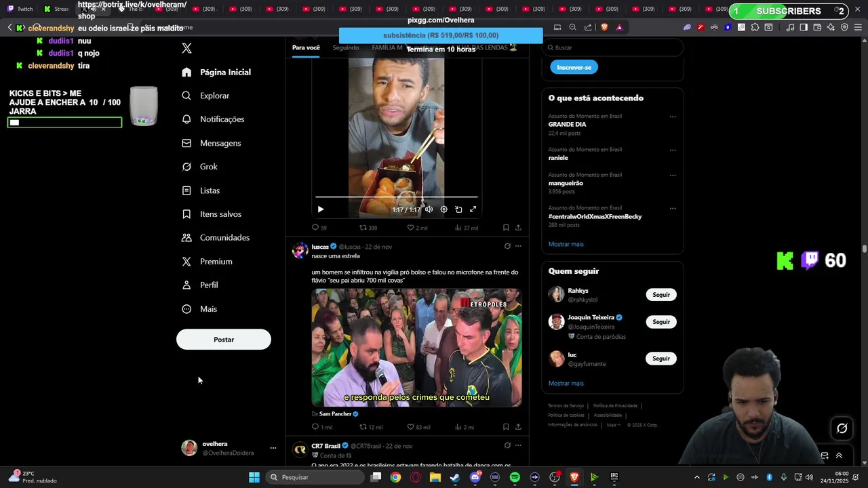Repost luscas post (12 mil)

[371, 427]
